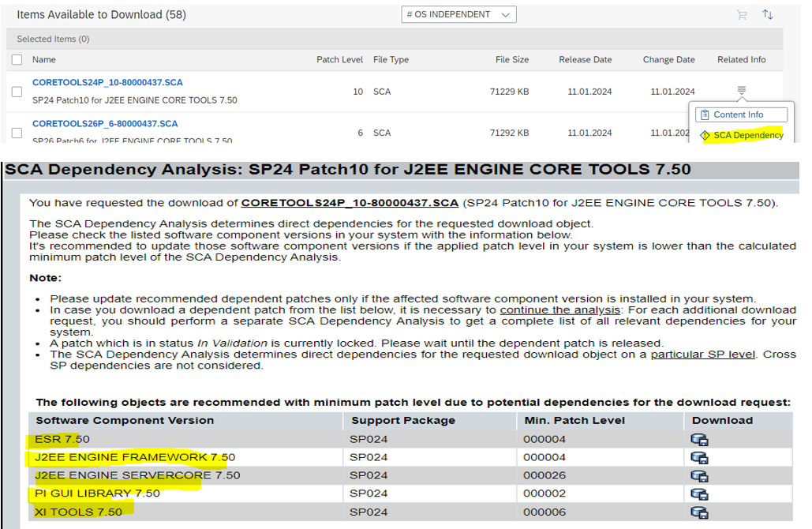Image resolution: width=812 pixels, height=529 pixels.
Task: Select Content Info from popup menu
Action: tap(738, 114)
